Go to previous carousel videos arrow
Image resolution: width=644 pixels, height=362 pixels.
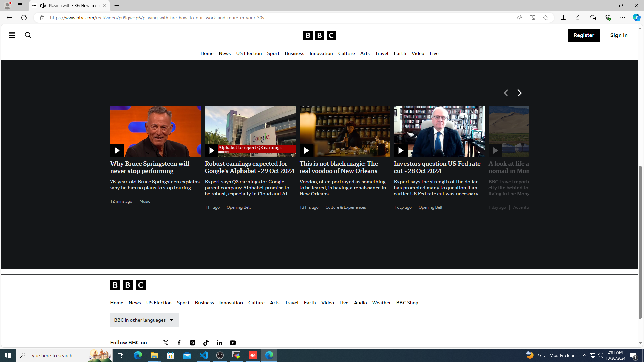point(506,93)
